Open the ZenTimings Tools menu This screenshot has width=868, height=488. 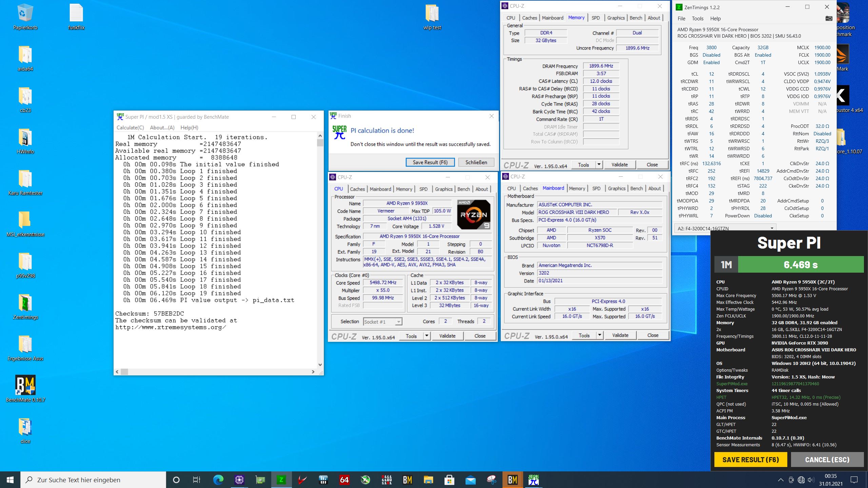(x=697, y=19)
